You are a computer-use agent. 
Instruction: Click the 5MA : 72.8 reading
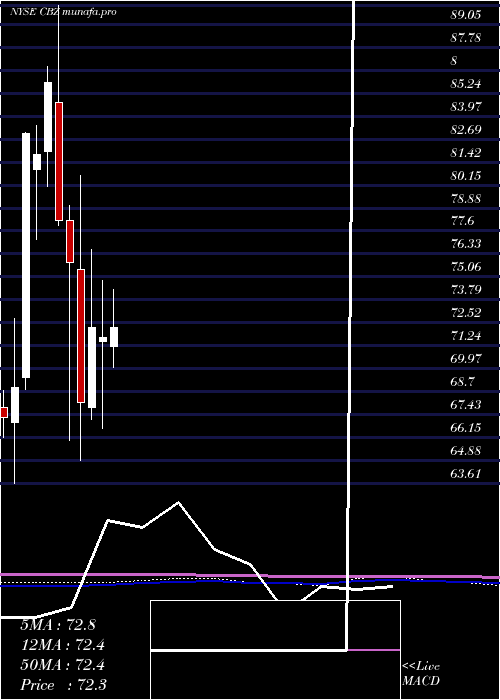[58, 625]
